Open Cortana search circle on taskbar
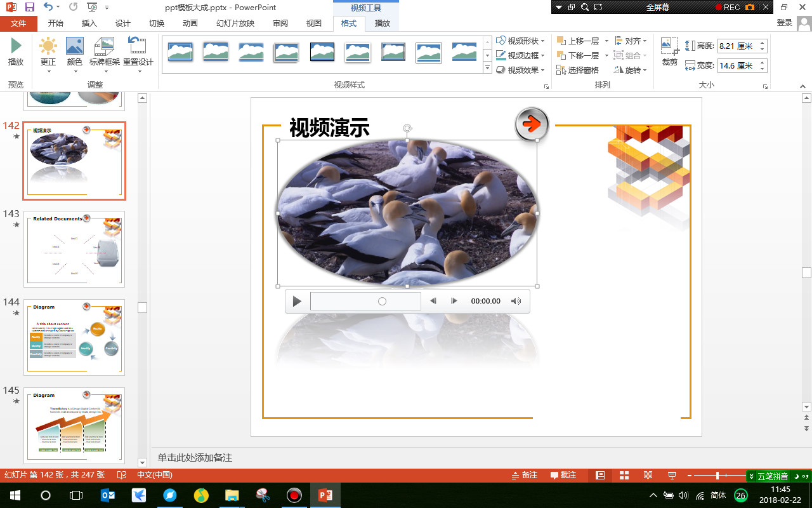 [46, 495]
